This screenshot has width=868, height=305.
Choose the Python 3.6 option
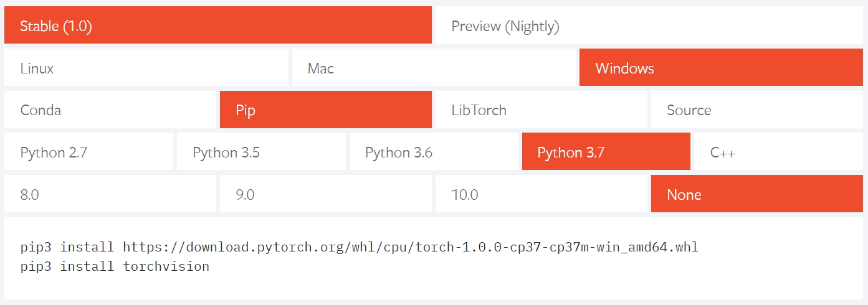434,152
